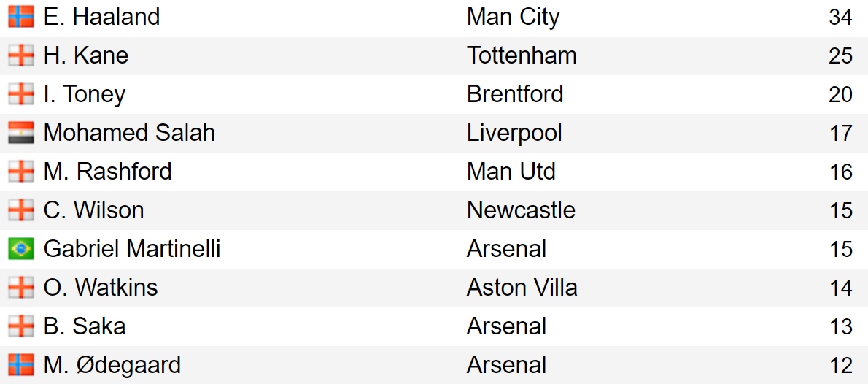Open the Liverpool team link

[x=514, y=134]
